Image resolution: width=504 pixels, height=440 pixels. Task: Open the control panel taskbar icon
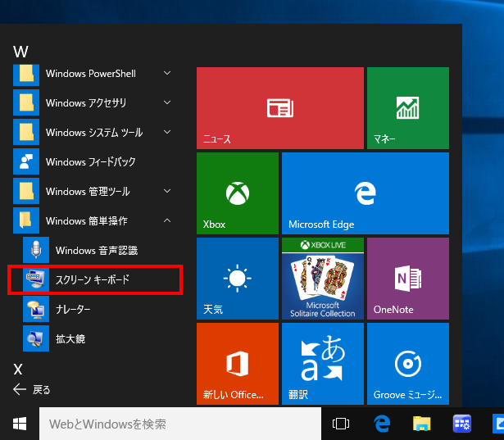click(462, 424)
